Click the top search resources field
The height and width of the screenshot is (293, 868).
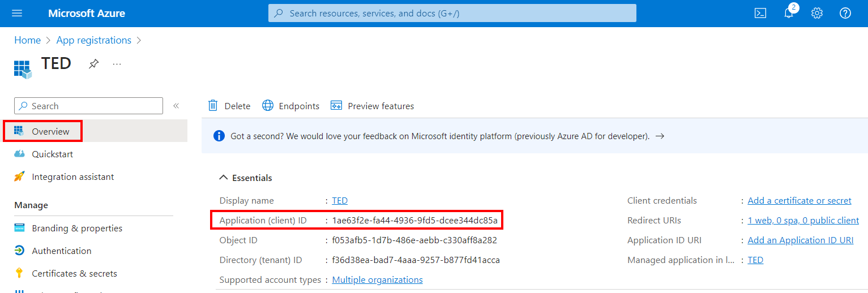pos(452,13)
